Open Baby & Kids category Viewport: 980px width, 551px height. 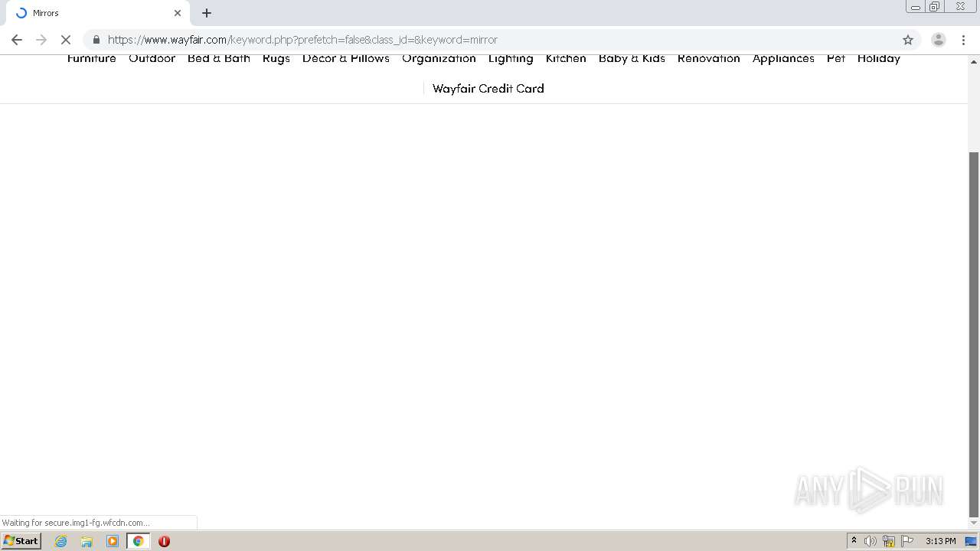(632, 59)
